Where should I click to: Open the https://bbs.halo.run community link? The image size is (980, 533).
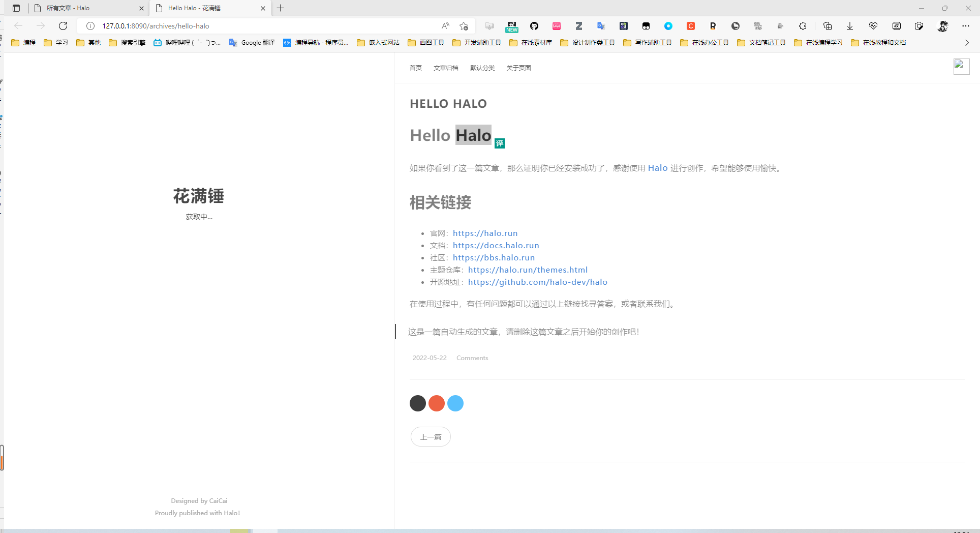(494, 257)
